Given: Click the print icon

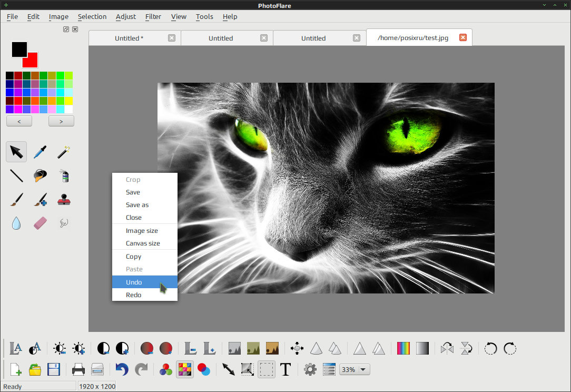Looking at the screenshot, I should pyautogui.click(x=78, y=369).
